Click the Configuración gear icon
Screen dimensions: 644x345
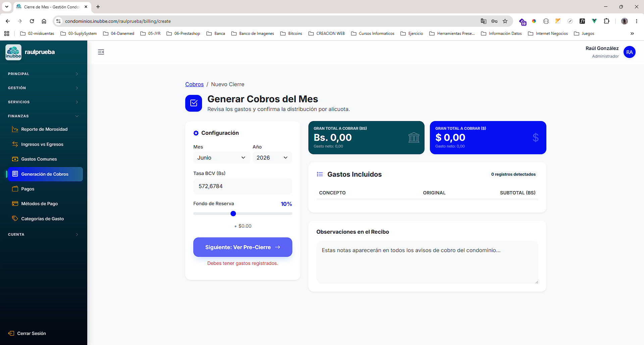coord(196,133)
